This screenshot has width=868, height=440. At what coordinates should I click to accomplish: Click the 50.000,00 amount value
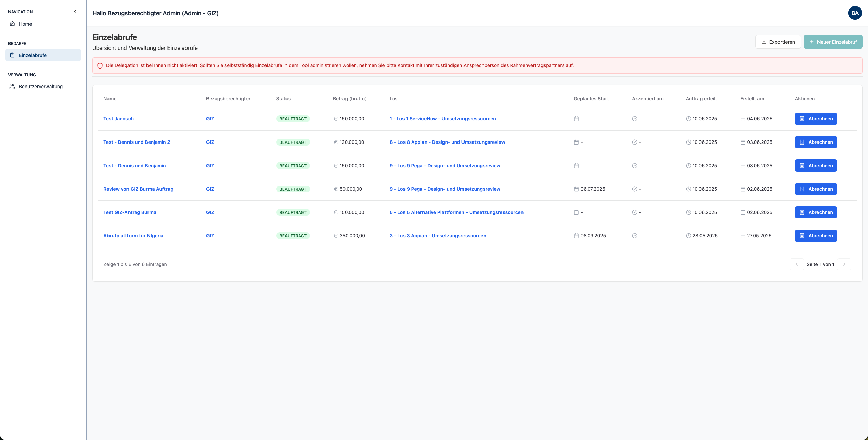(351, 189)
